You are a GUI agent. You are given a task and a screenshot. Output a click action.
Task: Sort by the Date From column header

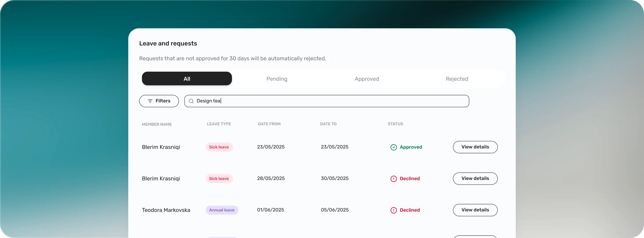pyautogui.click(x=269, y=124)
